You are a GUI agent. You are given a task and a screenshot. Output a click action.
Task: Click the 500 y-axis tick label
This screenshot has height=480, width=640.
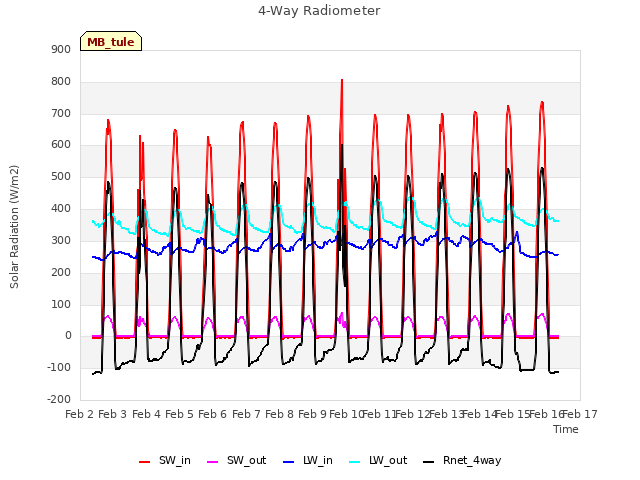[61, 177]
